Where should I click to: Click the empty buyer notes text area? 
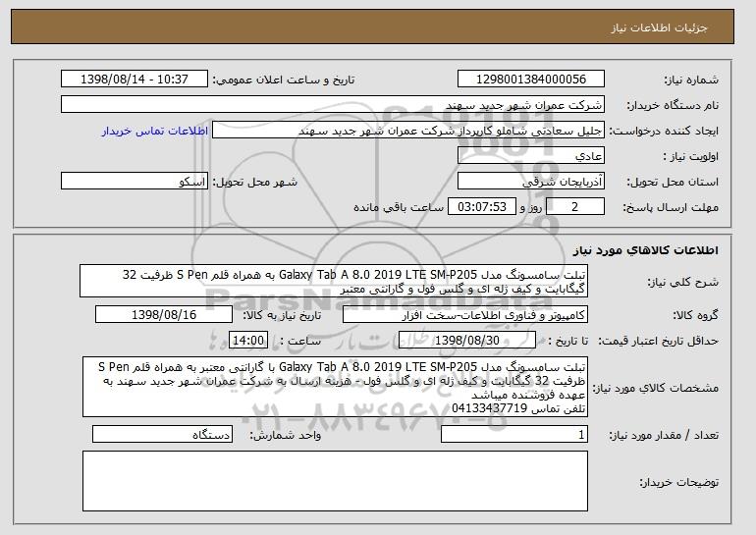[335, 481]
